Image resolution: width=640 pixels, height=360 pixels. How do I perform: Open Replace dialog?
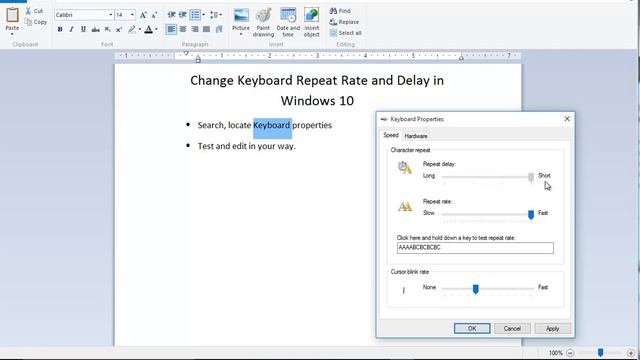click(344, 22)
